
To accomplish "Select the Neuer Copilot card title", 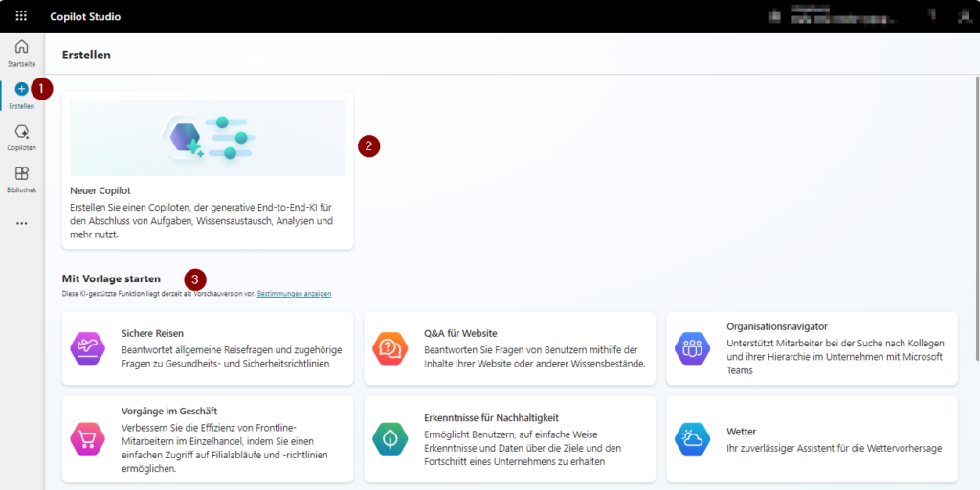I will [100, 190].
